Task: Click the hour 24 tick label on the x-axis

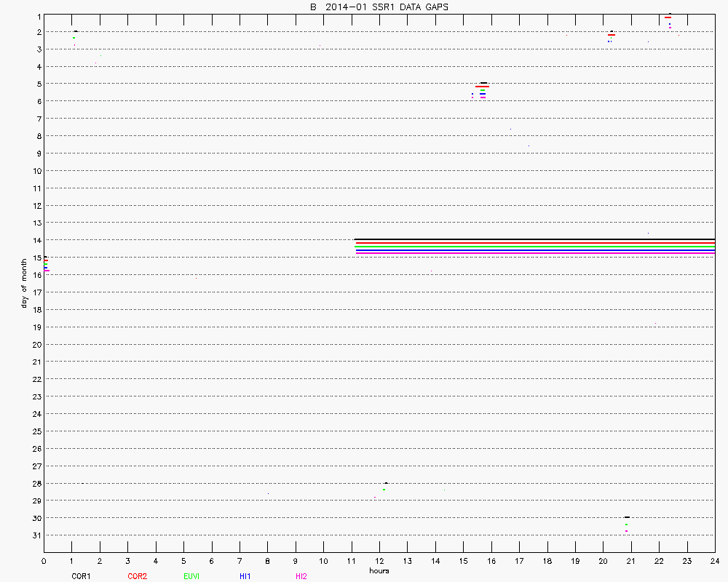Action: coord(715,561)
